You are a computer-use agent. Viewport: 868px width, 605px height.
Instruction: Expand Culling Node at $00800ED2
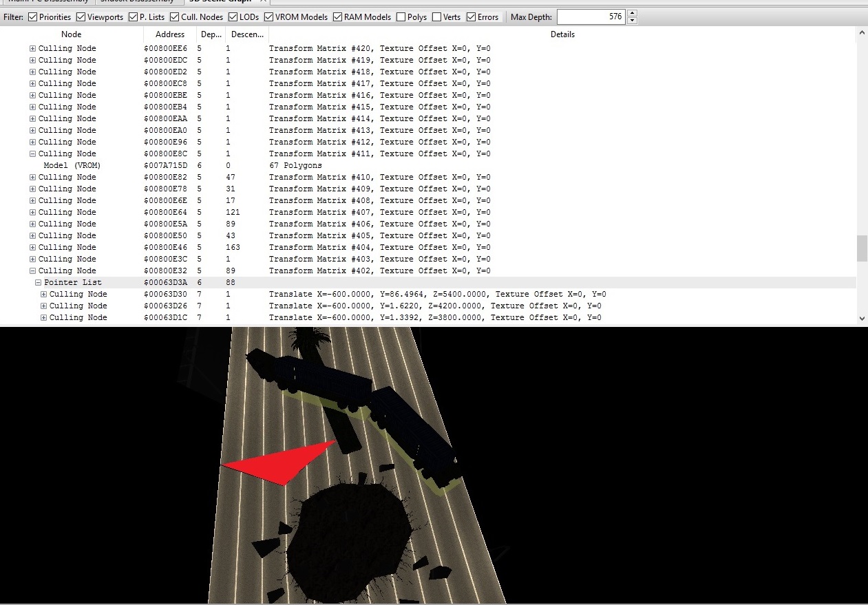tap(32, 72)
